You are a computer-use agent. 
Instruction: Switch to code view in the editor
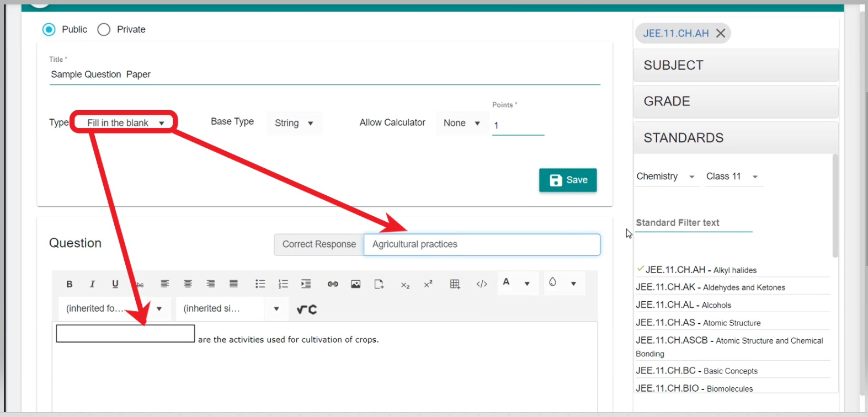coord(482,284)
